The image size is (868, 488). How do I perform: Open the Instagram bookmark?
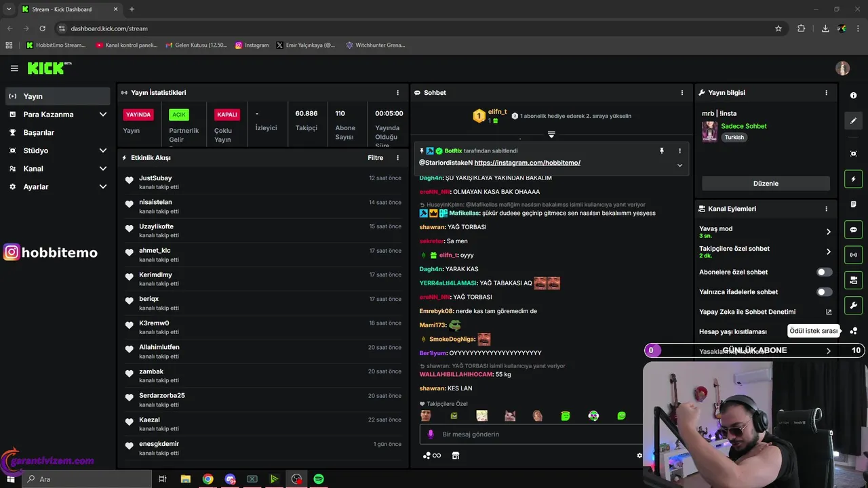point(252,45)
